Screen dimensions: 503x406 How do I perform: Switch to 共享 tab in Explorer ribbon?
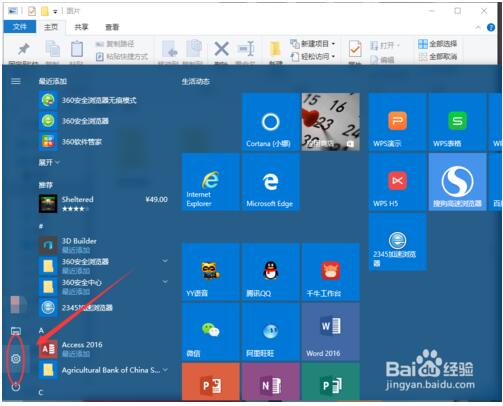click(81, 27)
